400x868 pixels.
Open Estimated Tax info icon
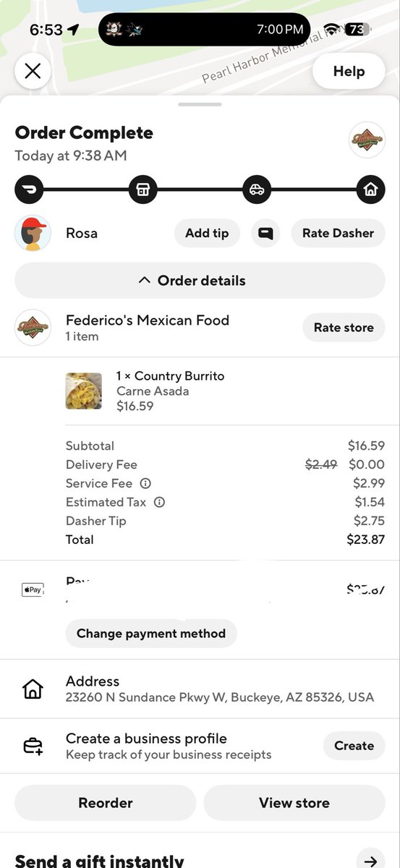coord(160,502)
